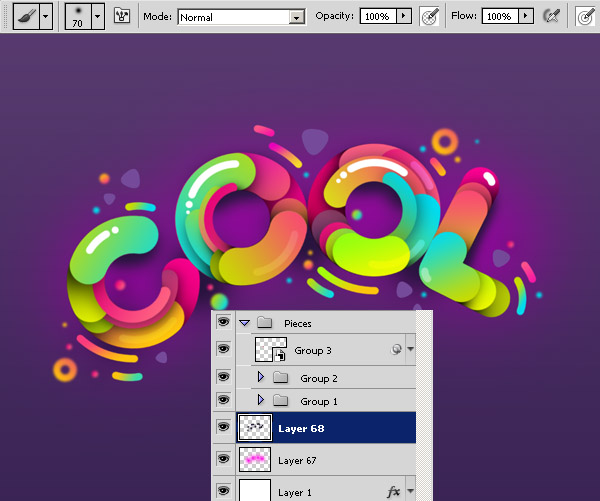600x501 pixels.
Task: Click the Layer 68 thumbnail
Action: (255, 427)
